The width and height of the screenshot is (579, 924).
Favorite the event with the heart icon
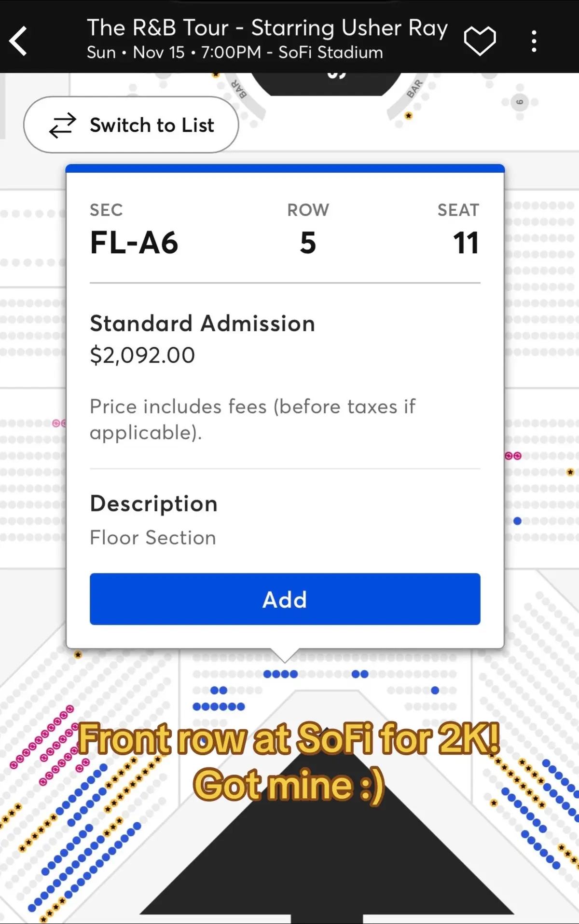pyautogui.click(x=480, y=41)
